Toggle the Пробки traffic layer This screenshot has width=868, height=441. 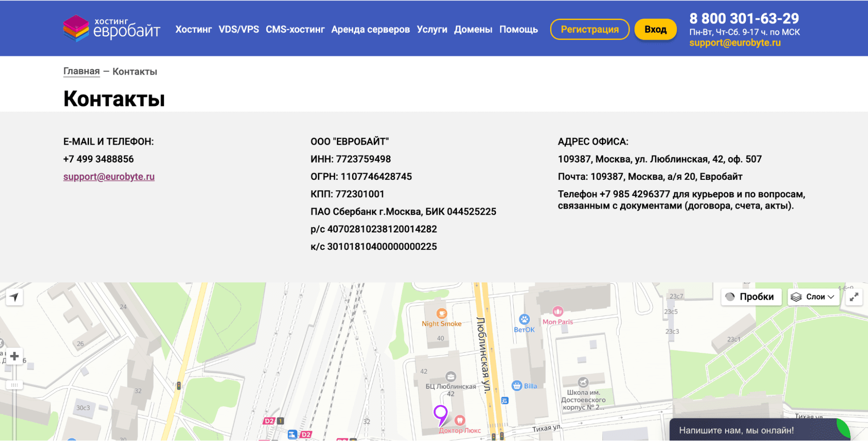click(751, 297)
